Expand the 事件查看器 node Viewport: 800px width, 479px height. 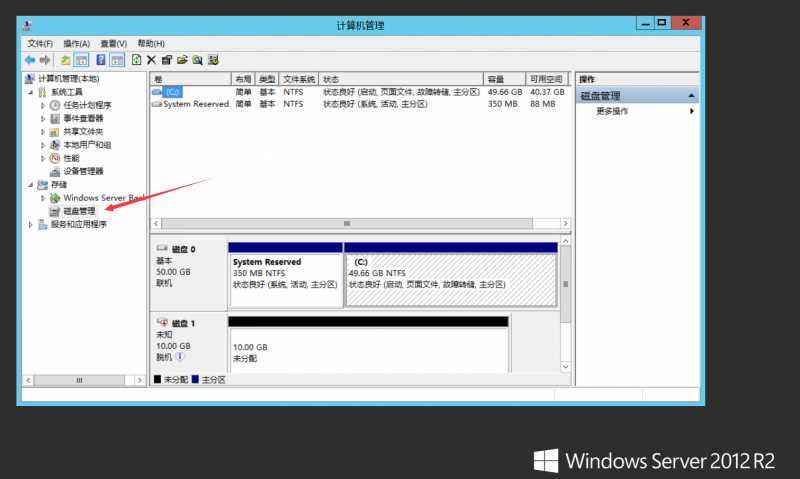pos(43,119)
